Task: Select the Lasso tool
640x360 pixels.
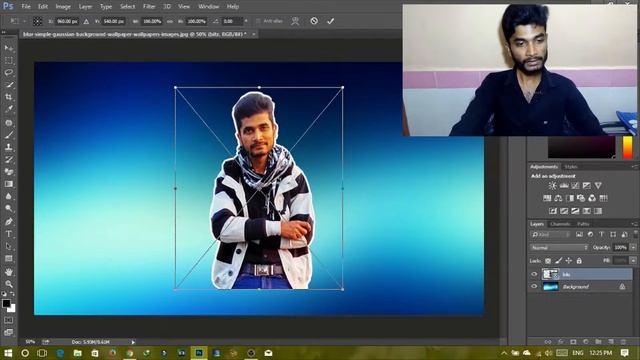Action: 9,73
